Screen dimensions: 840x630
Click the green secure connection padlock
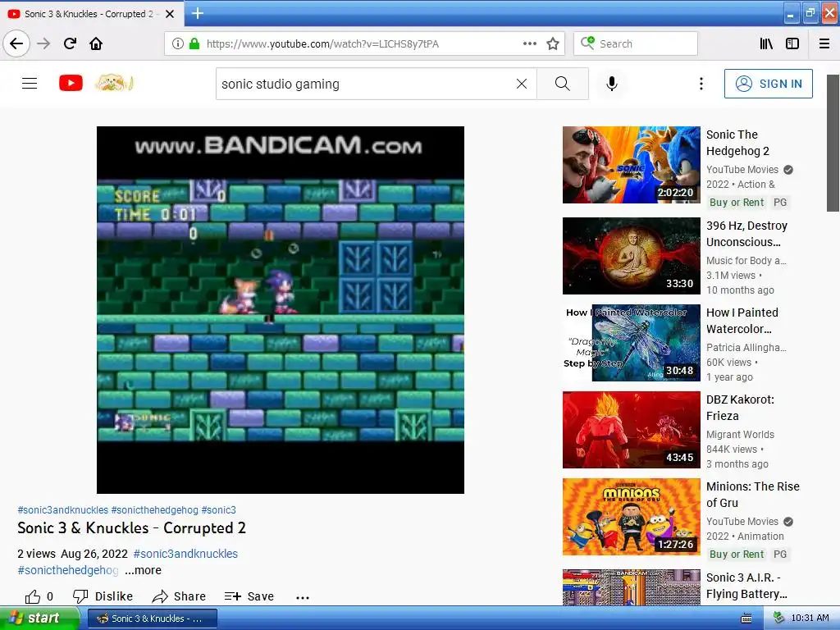[194, 43]
